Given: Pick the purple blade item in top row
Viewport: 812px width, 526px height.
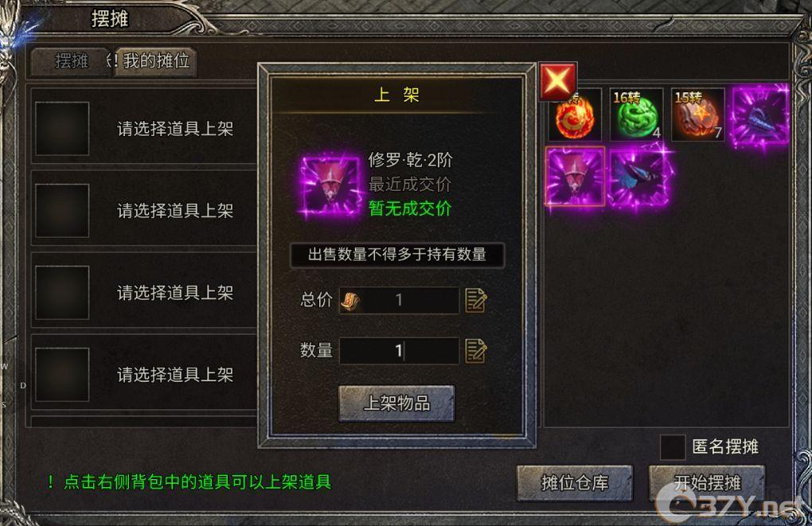Looking at the screenshot, I should (760, 115).
